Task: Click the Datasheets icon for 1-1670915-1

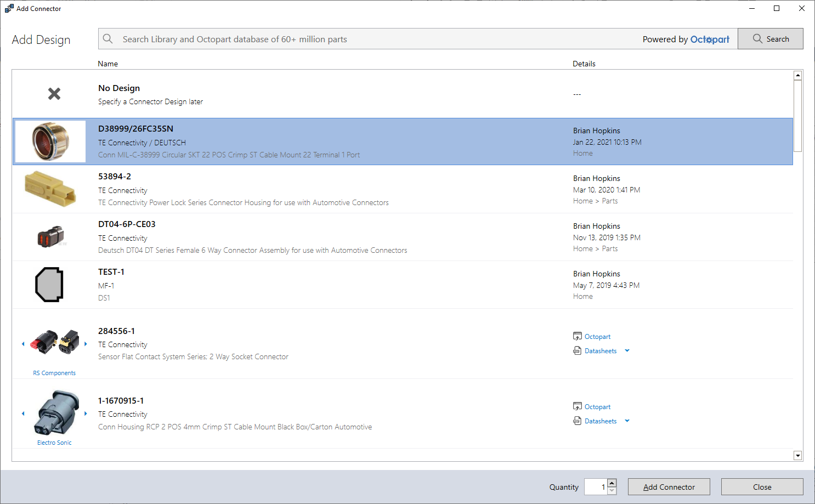Action: (x=578, y=421)
